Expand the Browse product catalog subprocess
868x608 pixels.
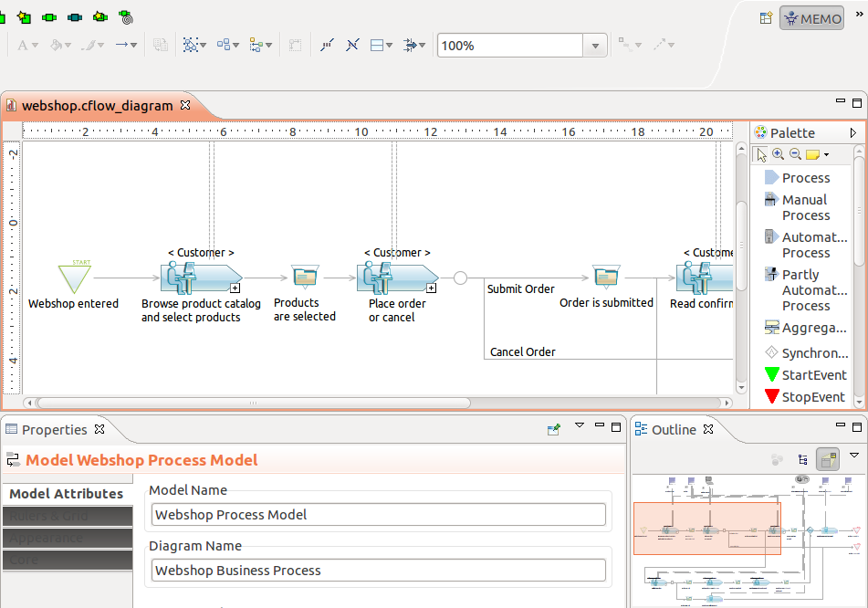point(235,288)
